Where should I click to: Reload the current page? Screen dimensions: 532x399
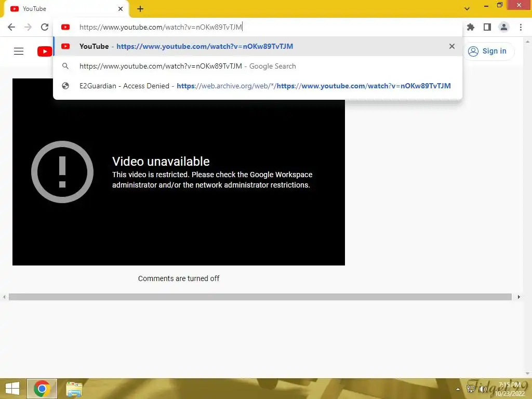pos(45,27)
